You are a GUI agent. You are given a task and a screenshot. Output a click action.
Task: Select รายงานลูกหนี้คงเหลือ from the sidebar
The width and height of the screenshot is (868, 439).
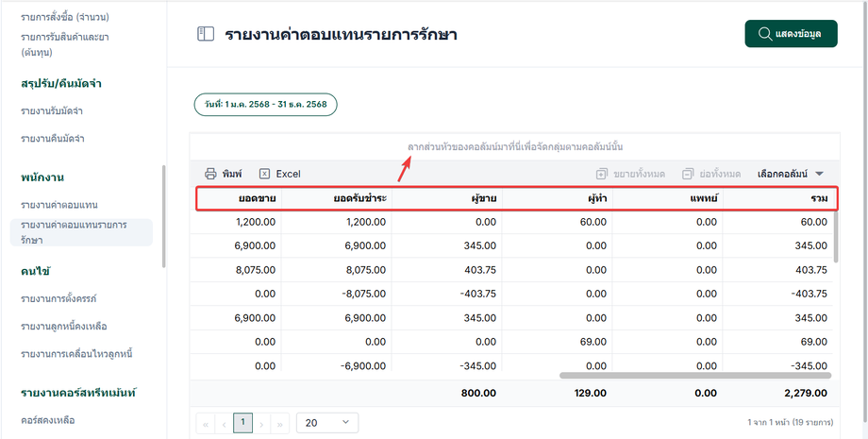click(x=63, y=327)
